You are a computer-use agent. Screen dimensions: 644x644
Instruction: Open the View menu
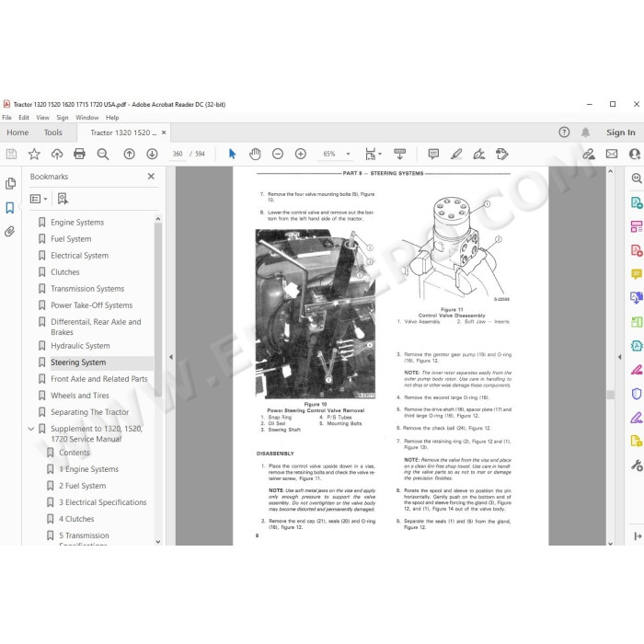click(42, 118)
